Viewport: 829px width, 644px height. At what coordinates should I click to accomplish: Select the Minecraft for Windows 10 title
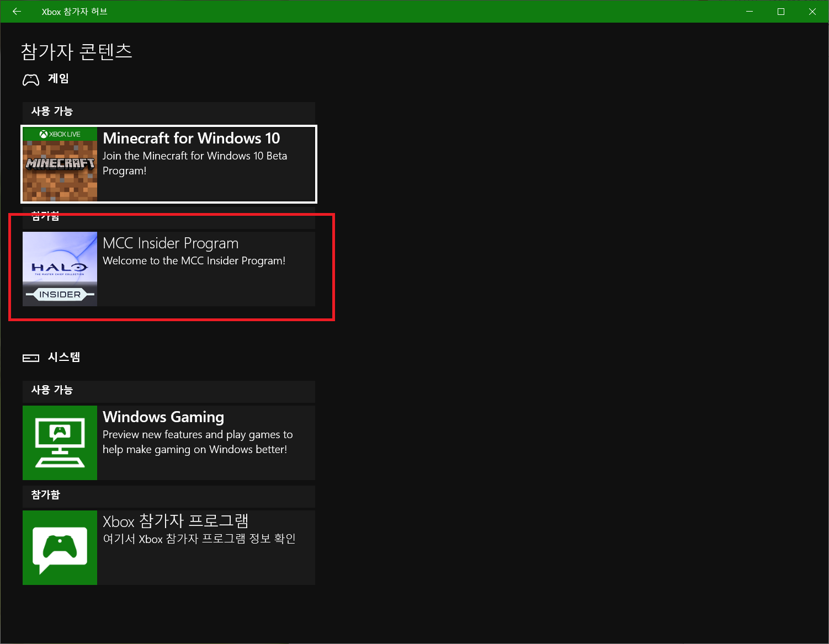pyautogui.click(x=192, y=138)
